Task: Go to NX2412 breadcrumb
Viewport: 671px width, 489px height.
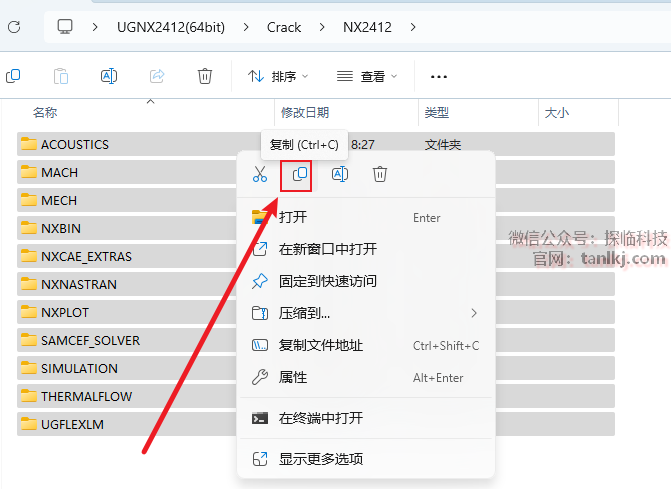Action: [x=367, y=27]
